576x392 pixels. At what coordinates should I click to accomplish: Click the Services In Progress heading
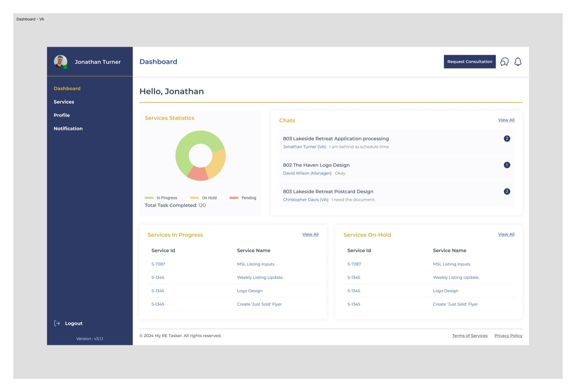click(175, 235)
